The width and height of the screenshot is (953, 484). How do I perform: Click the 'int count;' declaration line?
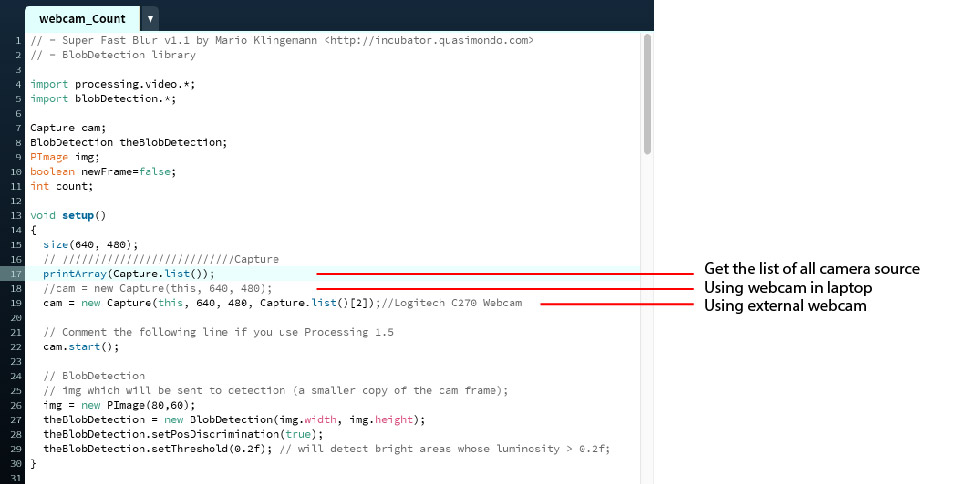point(61,186)
